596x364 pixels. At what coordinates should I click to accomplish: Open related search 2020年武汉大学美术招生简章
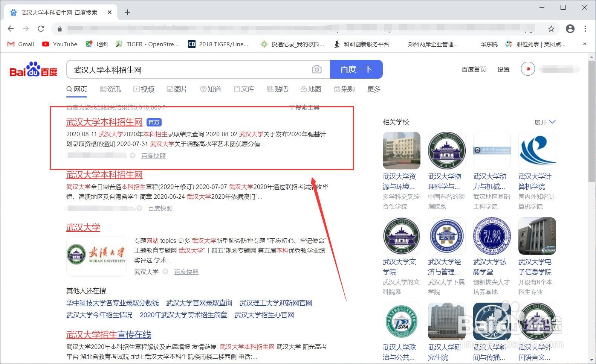tap(183, 315)
